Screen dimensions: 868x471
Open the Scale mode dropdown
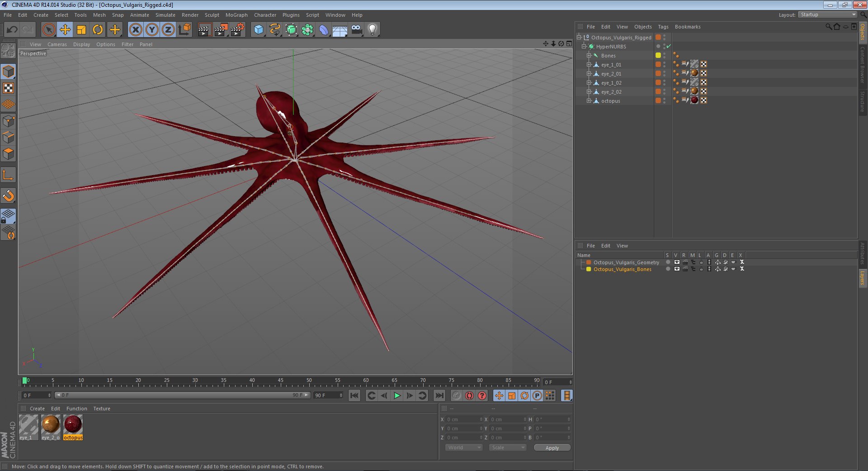[x=508, y=447]
